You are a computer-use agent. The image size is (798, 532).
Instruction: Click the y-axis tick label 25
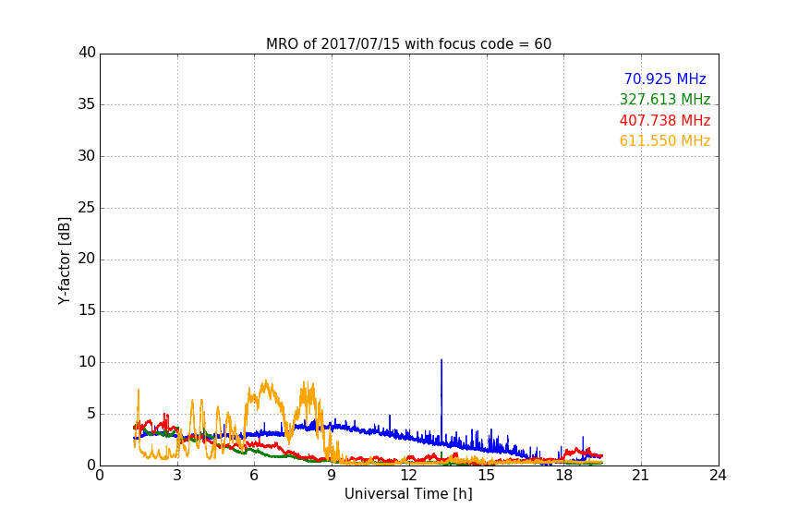point(87,207)
